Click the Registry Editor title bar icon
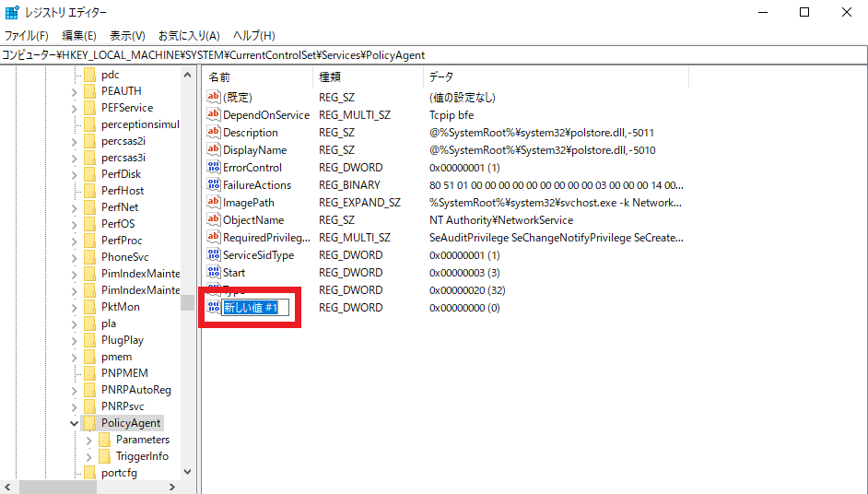 [x=12, y=12]
